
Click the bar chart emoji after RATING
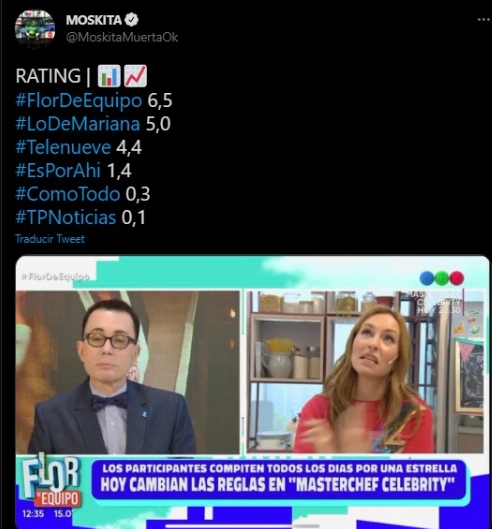pos(109,76)
